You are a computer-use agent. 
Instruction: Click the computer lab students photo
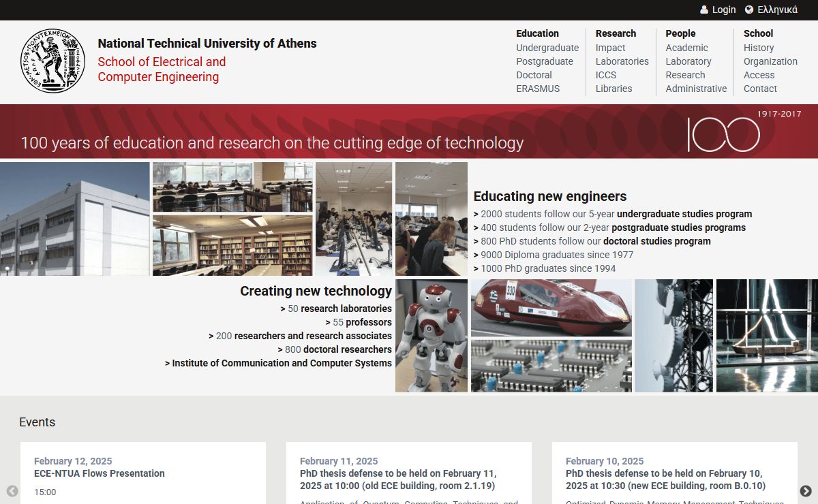354,219
